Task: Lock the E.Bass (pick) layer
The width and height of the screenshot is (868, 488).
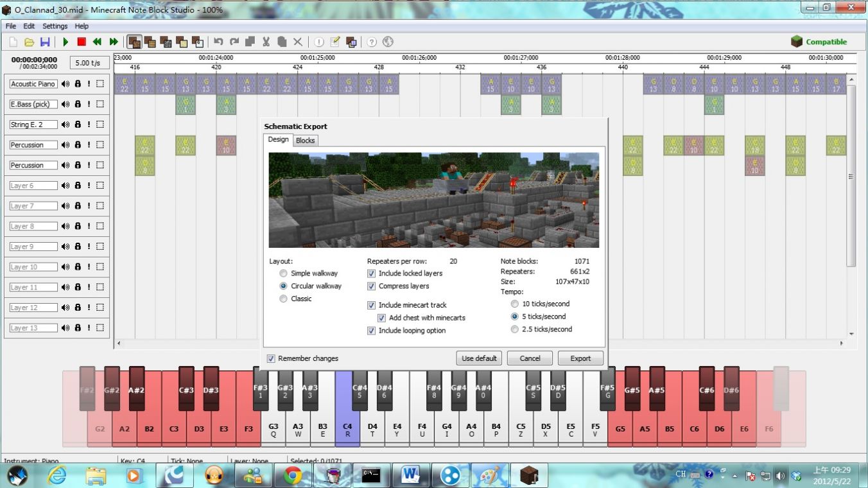Action: tap(78, 104)
